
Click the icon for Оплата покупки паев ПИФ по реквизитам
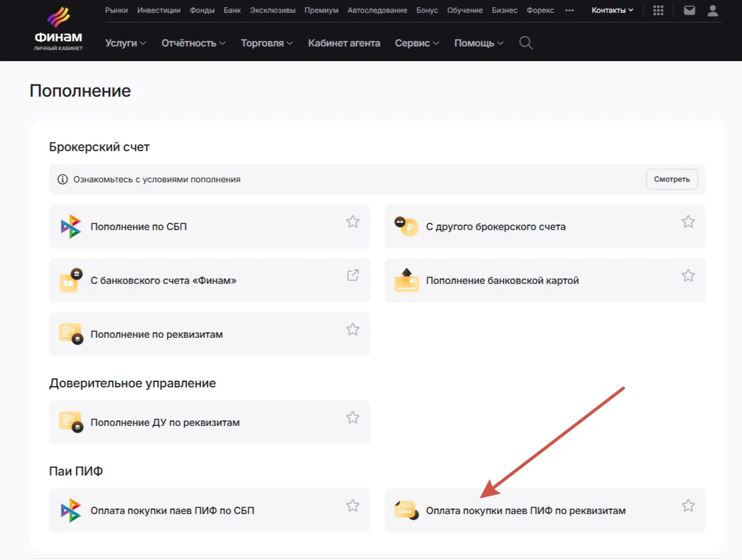(406, 510)
